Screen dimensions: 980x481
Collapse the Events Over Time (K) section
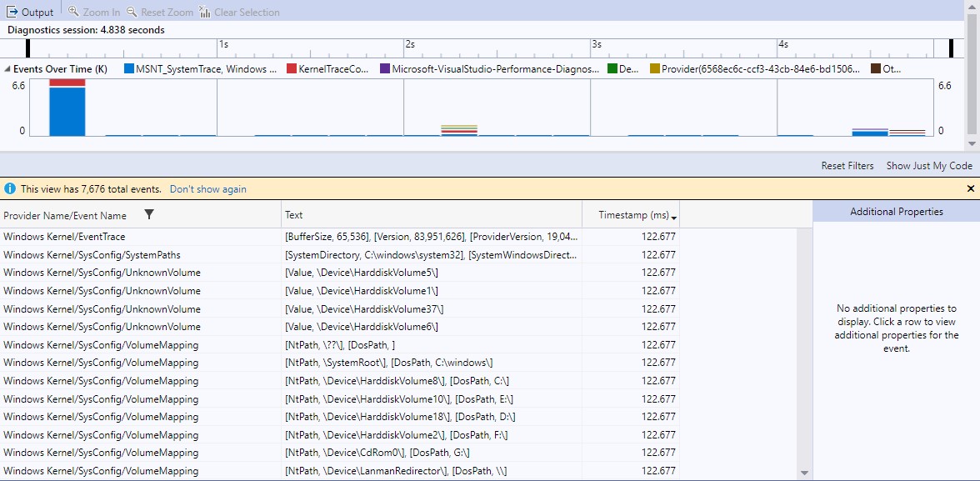click(x=7, y=69)
